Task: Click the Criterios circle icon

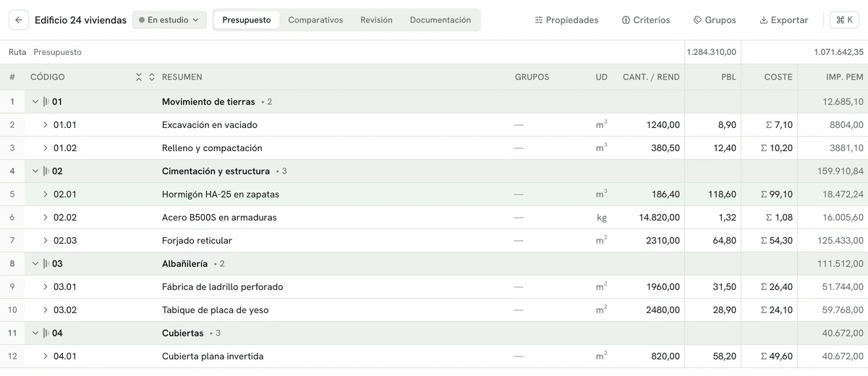Action: [626, 20]
